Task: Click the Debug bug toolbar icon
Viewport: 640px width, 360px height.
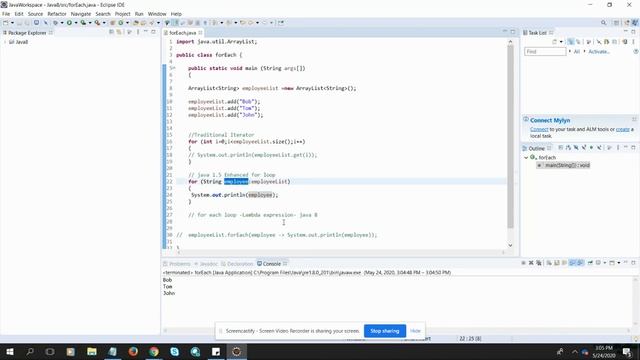Action: 56,23
